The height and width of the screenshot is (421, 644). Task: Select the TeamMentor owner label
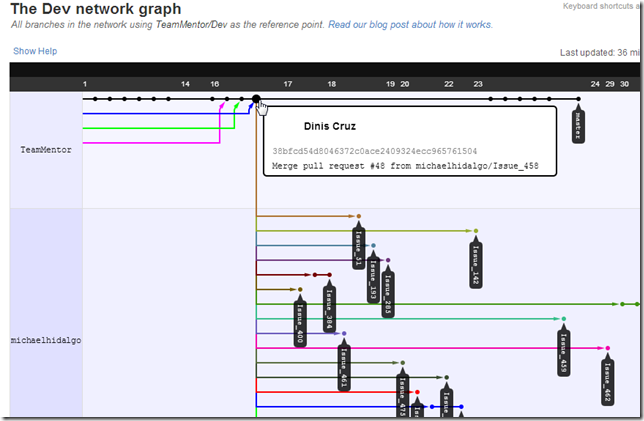click(x=46, y=150)
